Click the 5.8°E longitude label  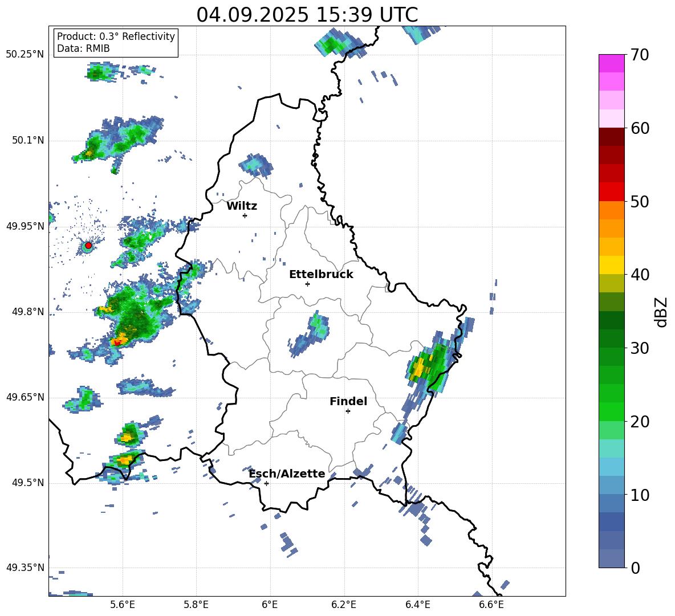tap(196, 605)
